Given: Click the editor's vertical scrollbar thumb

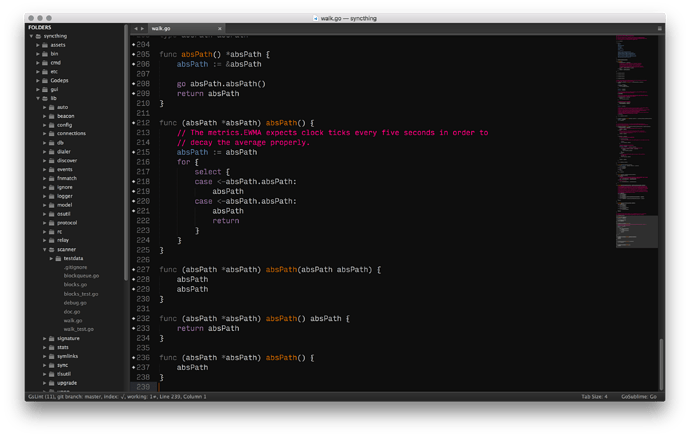Looking at the screenshot, I should (661, 364).
